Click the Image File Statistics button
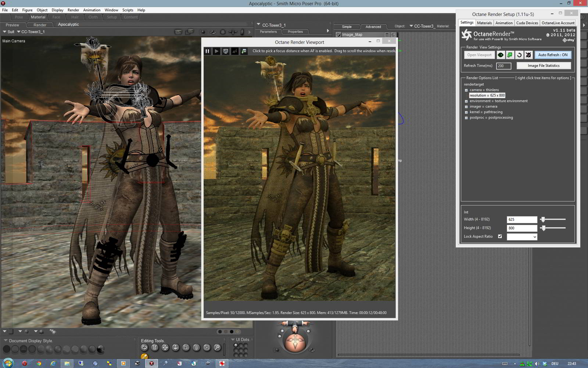The width and height of the screenshot is (588, 368). point(544,66)
